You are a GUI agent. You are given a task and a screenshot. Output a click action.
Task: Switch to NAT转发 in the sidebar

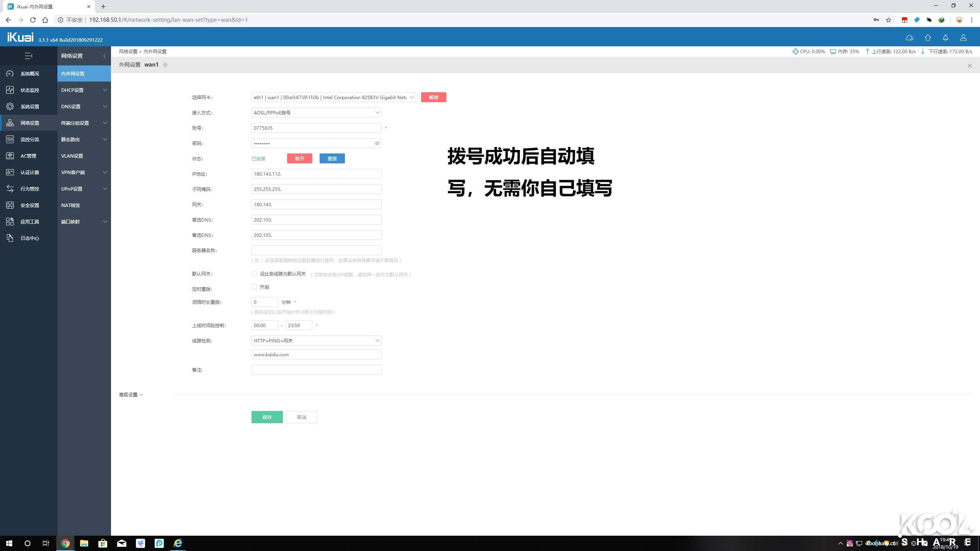70,205
